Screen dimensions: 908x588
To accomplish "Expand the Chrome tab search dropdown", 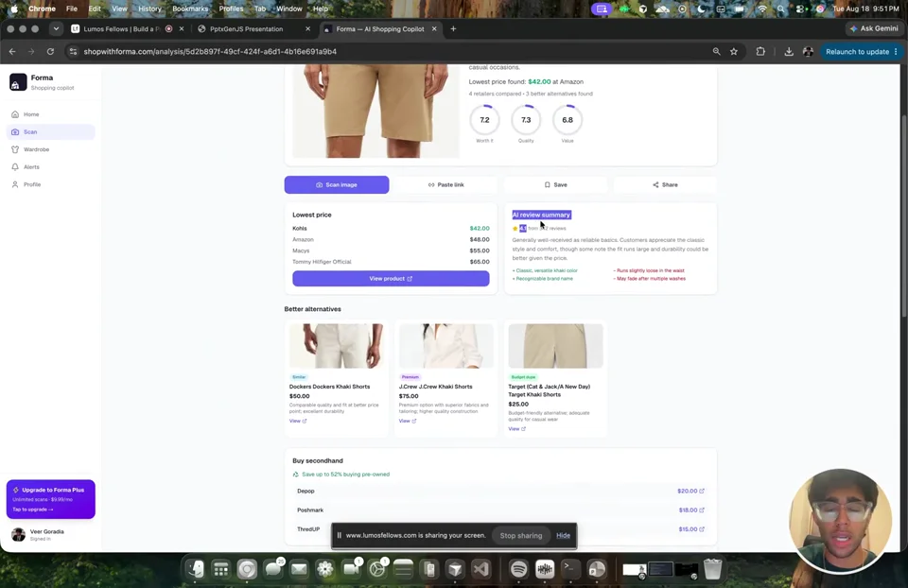I will 56,28.
